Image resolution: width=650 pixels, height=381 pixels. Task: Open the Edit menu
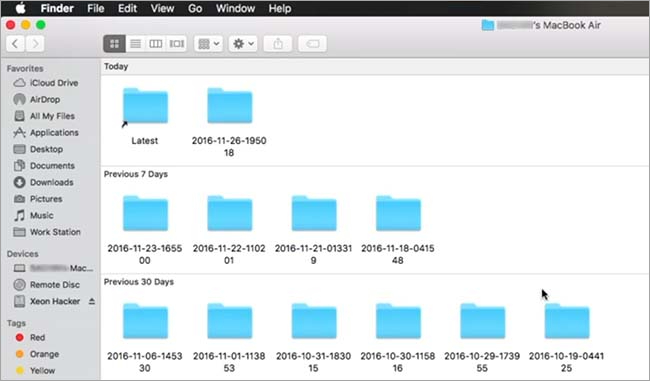[127, 8]
